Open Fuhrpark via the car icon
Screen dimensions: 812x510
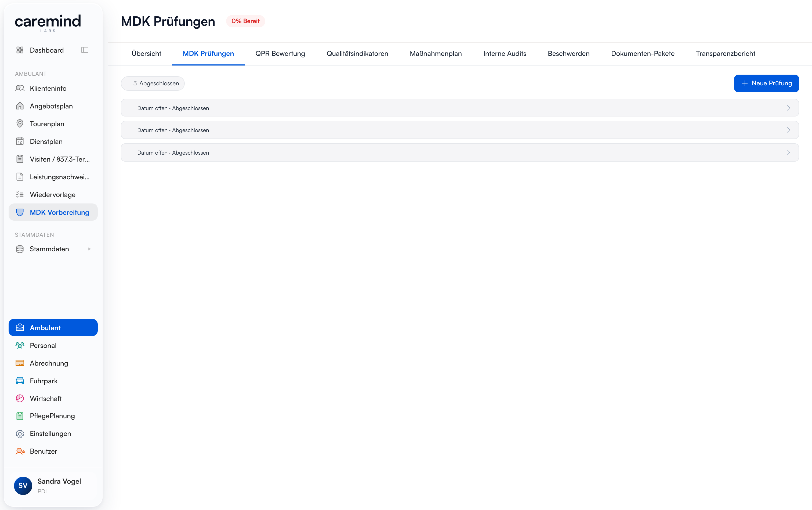click(20, 381)
